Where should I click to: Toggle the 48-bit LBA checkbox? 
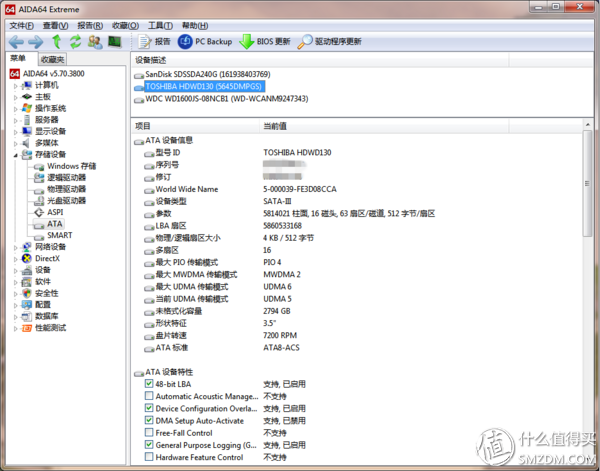(149, 383)
